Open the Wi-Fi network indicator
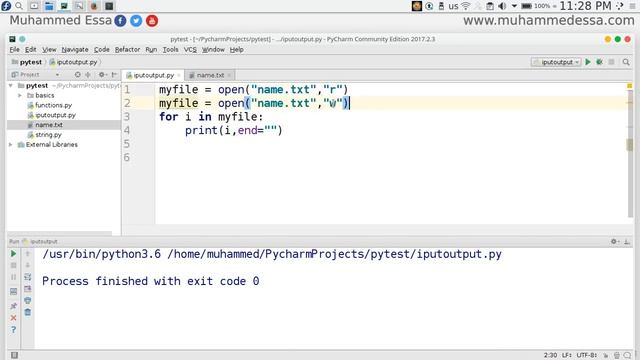Viewport: 640px width, 360px height. [465, 6]
